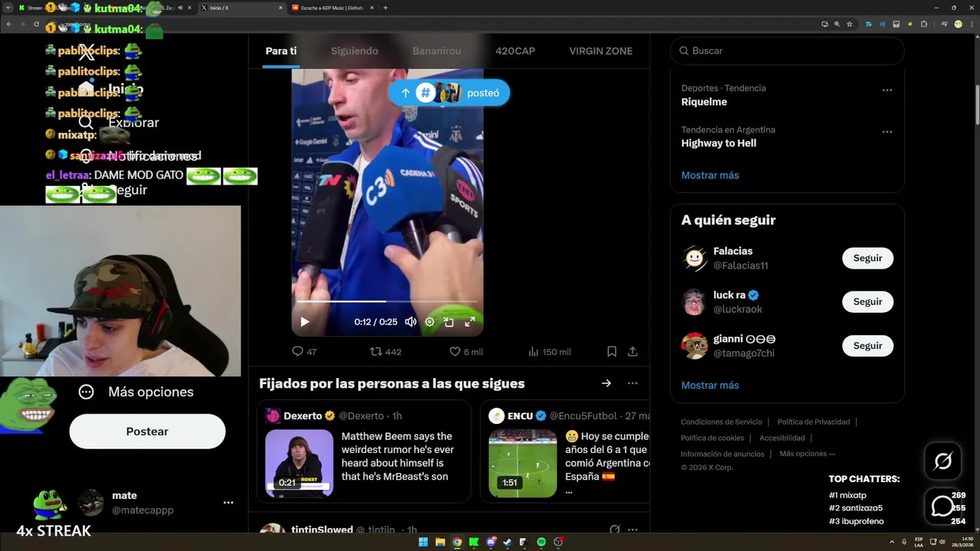This screenshot has height=551, width=980.
Task: Switch to the Escucha a ADP Music browser tab
Action: click(x=333, y=8)
